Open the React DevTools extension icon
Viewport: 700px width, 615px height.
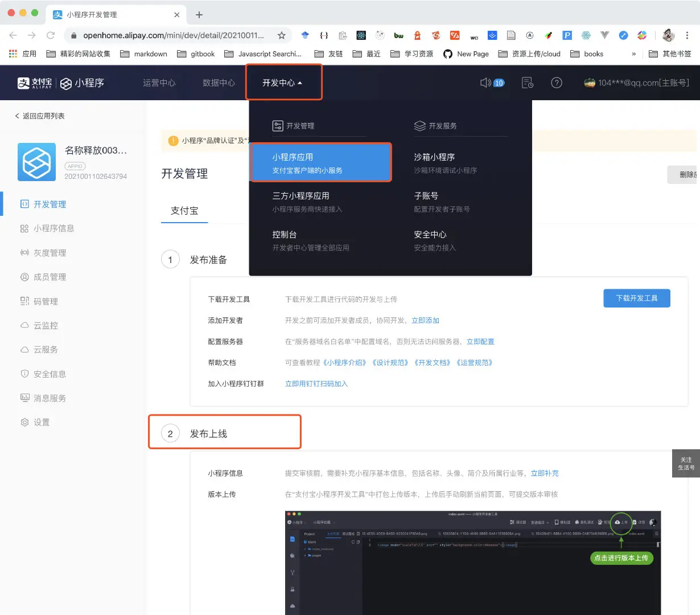coord(361,35)
